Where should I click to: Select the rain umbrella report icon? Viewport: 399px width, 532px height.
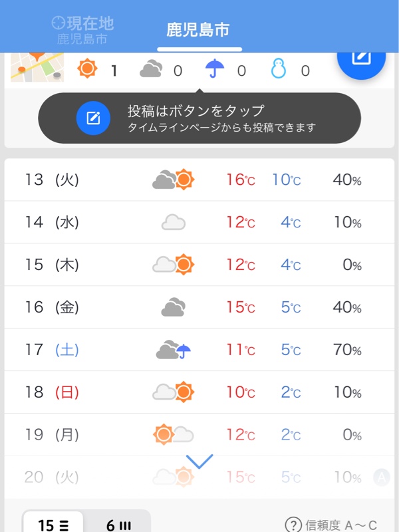215,68
